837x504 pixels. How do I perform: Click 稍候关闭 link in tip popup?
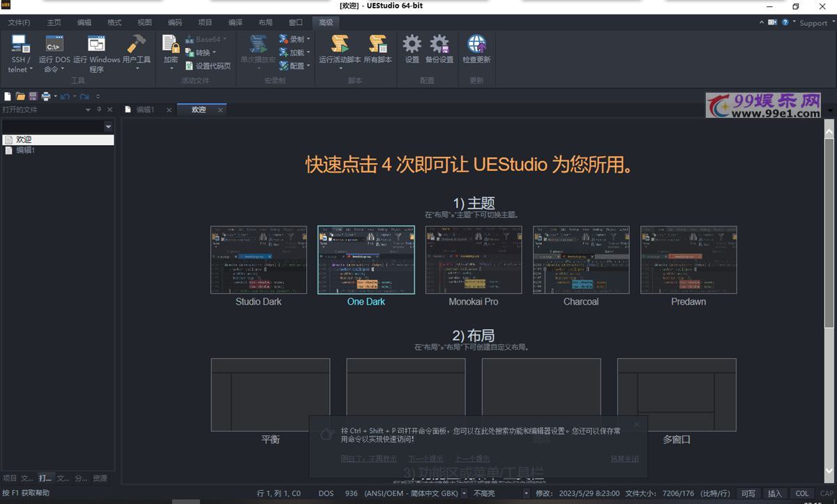click(x=624, y=459)
